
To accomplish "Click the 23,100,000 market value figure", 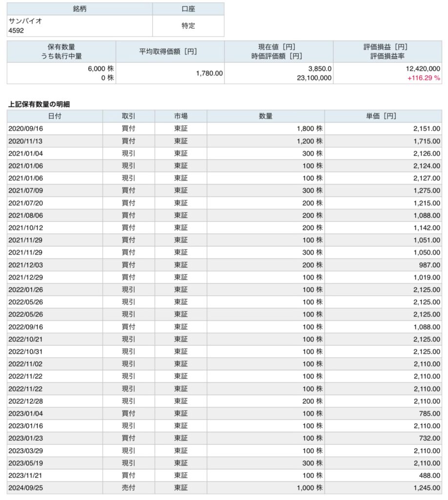I will click(x=314, y=78).
